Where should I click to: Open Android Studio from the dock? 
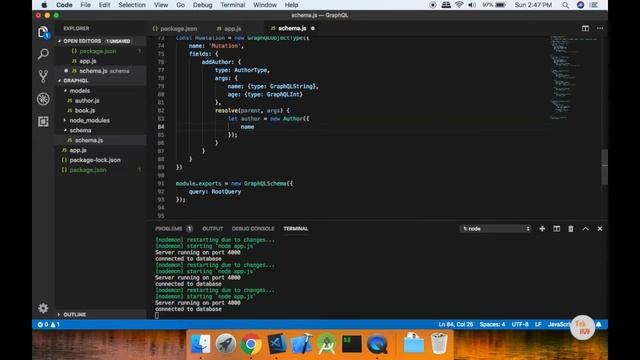coord(327,344)
